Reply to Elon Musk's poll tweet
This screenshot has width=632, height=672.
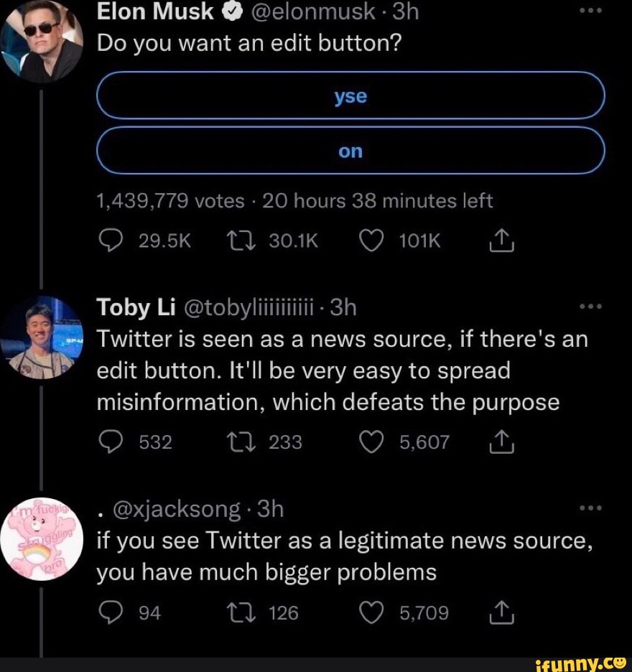point(111,241)
